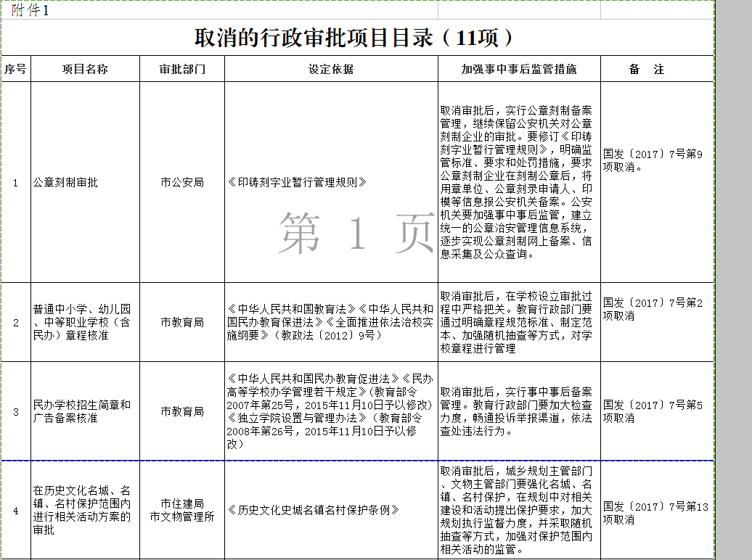The width and height of the screenshot is (752, 560).
Task: Select the supervision cell starting 取消审批后，实行事中事后备案管理
Action: (519, 411)
